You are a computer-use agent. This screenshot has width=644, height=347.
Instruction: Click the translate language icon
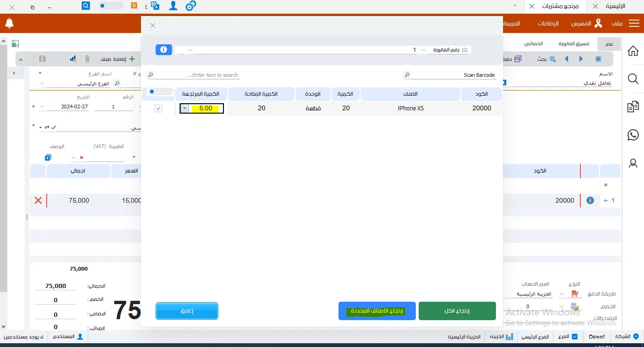click(x=156, y=6)
